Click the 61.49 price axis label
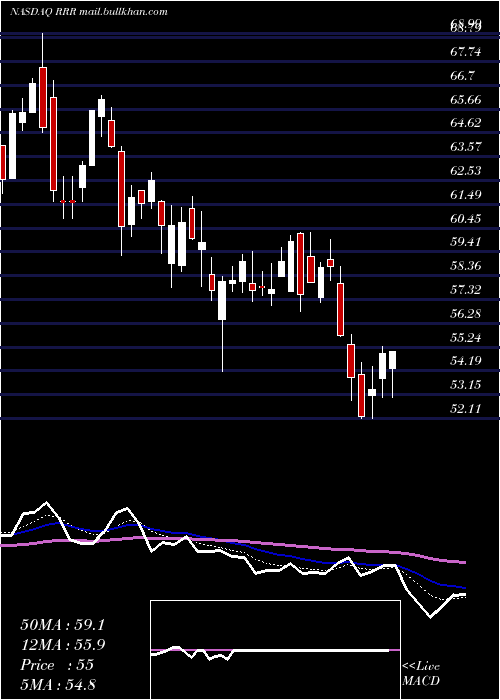The height and width of the screenshot is (700, 500). pyautogui.click(x=466, y=195)
